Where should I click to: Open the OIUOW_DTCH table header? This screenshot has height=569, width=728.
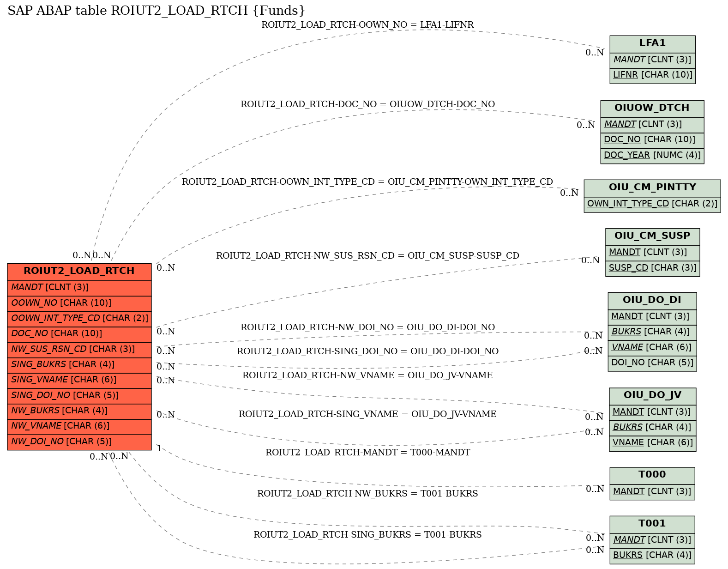point(652,108)
